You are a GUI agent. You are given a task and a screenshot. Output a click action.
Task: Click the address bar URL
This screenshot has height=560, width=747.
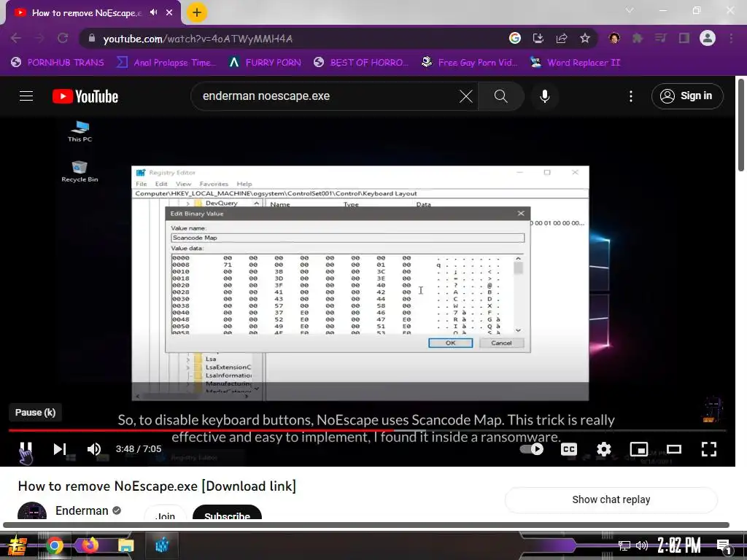pyautogui.click(x=198, y=39)
